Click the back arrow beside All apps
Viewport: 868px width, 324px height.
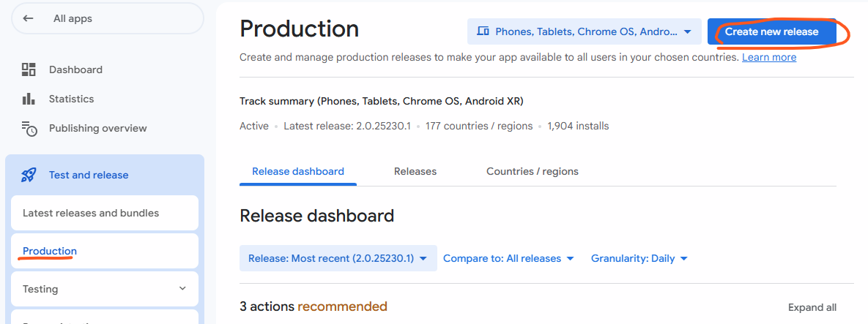29,18
